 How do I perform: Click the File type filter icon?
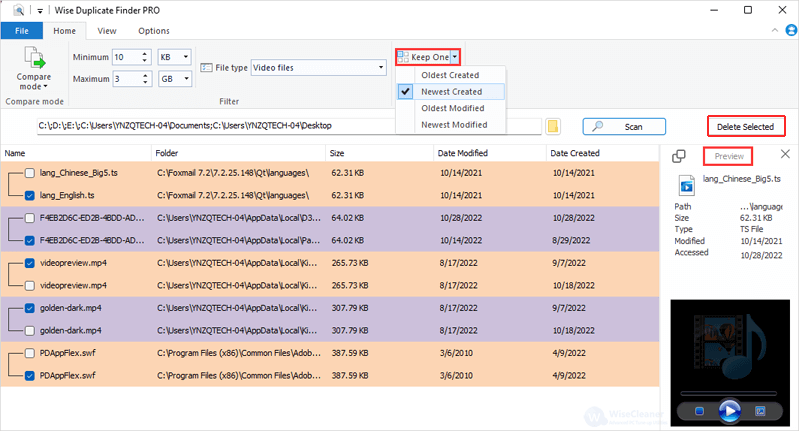tap(206, 68)
